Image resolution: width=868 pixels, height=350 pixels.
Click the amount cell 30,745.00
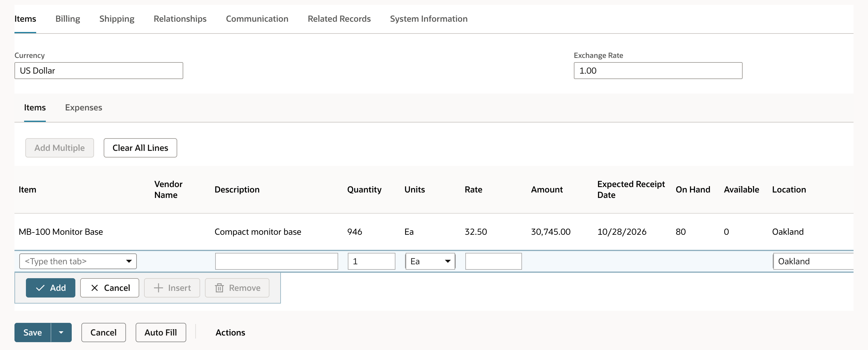(551, 232)
